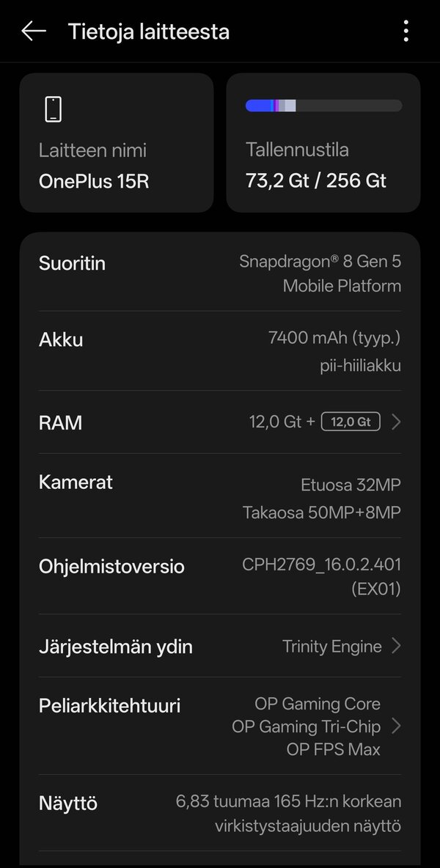Select the Näyttö display information row

pos(219,814)
